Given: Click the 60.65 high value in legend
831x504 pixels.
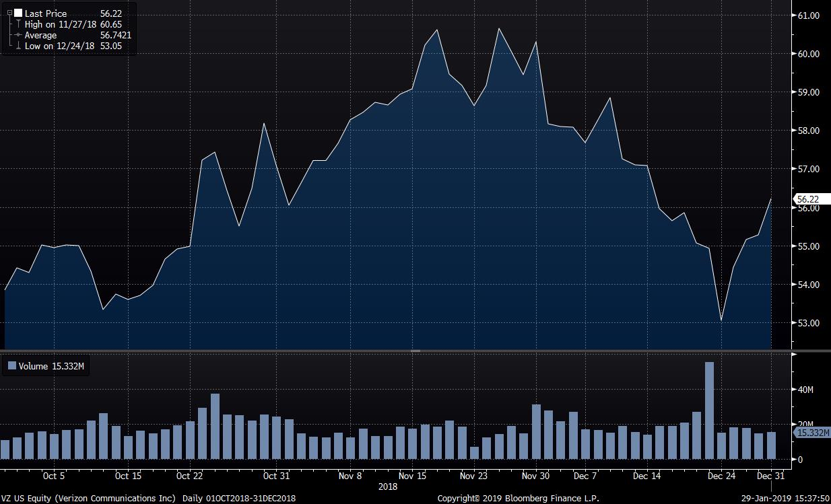Looking at the screenshot, I should pos(110,24).
